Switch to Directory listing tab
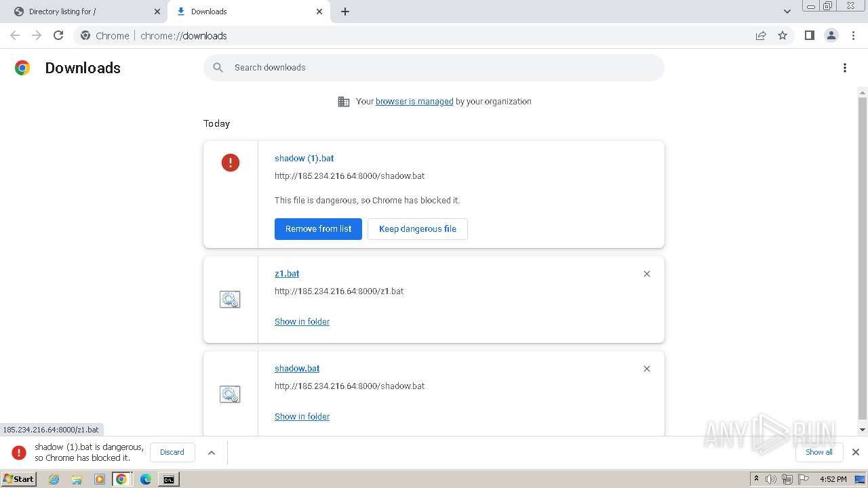Image resolution: width=868 pixels, height=488 pixels. coord(83,12)
